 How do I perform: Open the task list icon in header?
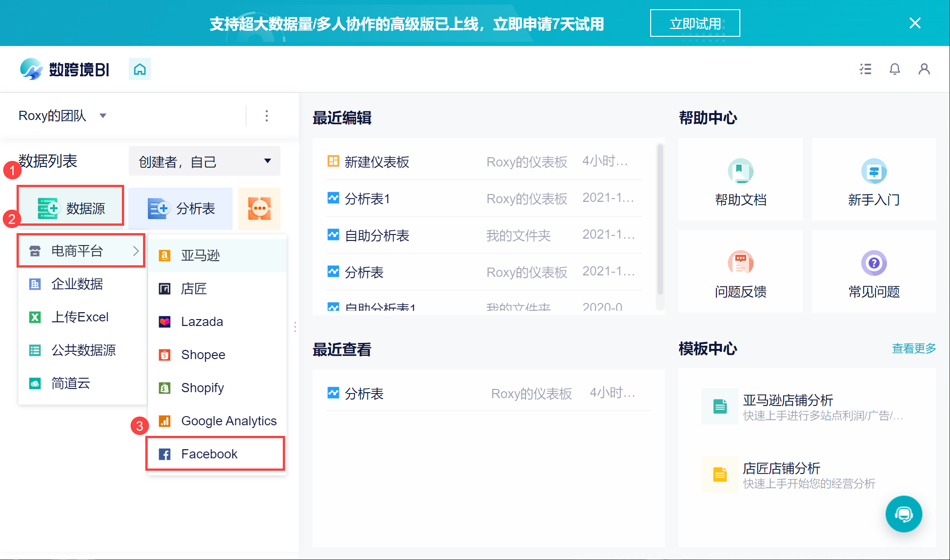(865, 69)
